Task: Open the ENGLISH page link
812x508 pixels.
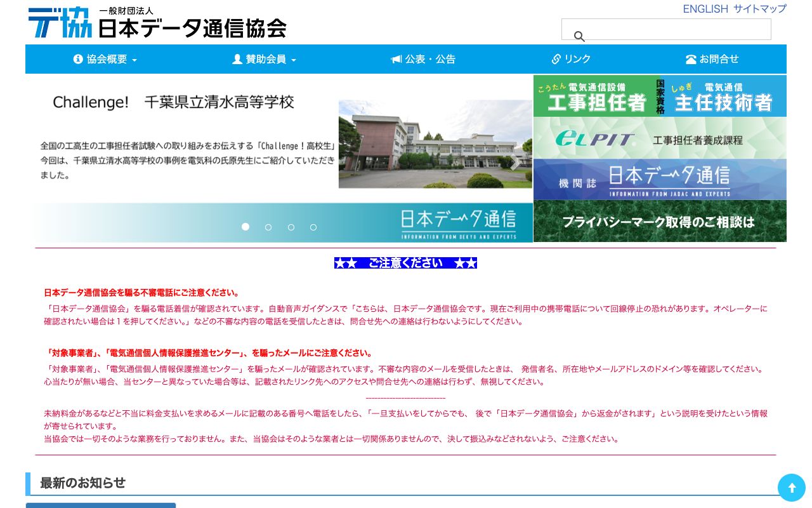Action: coord(705,9)
